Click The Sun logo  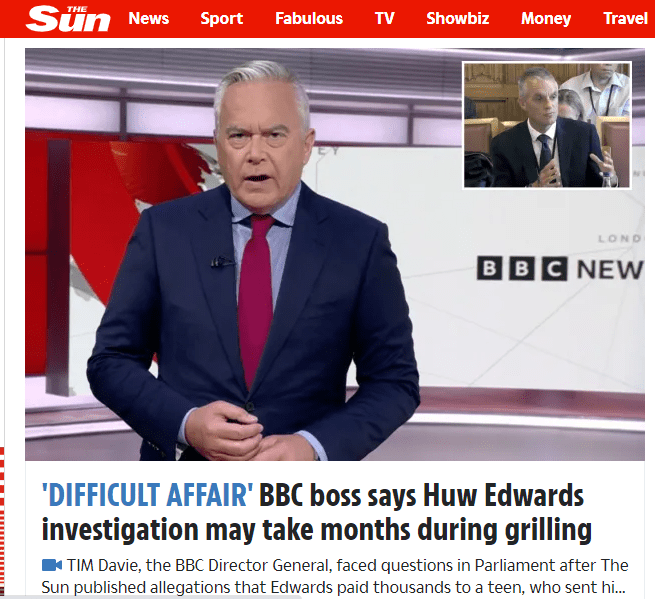68,19
